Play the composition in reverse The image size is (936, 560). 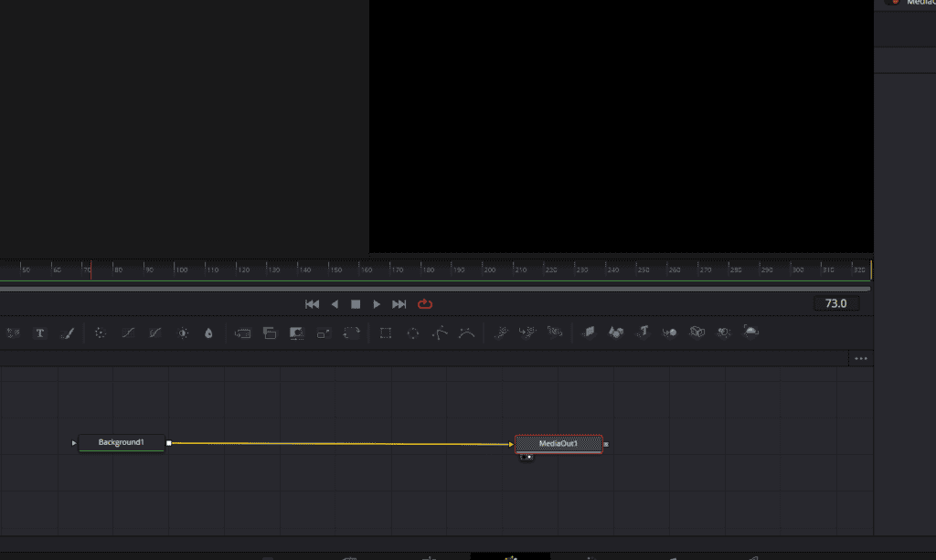(335, 304)
